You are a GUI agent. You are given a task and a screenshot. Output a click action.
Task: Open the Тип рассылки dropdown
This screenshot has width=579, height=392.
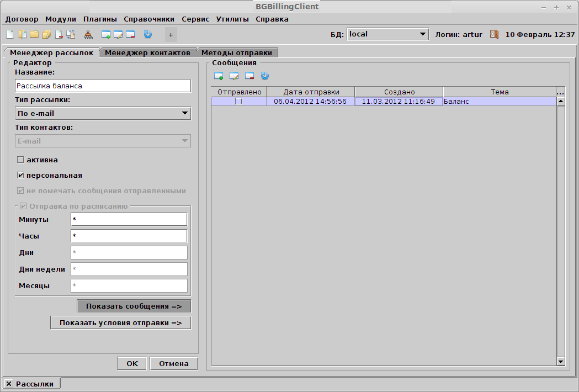(103, 114)
